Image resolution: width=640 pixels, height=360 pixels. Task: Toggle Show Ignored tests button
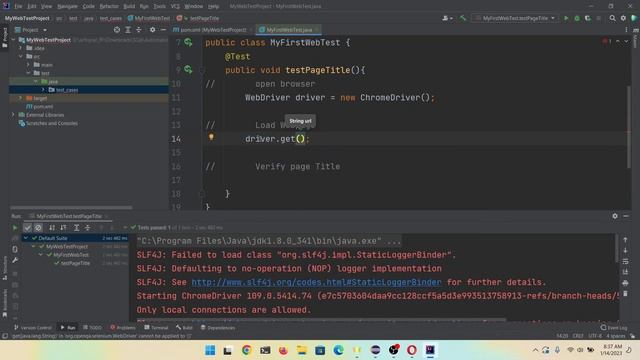pyautogui.click(x=38, y=228)
